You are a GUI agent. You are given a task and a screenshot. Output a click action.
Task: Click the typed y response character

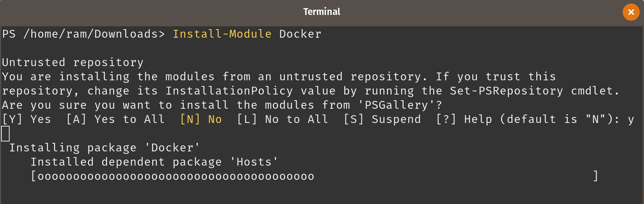point(631,120)
